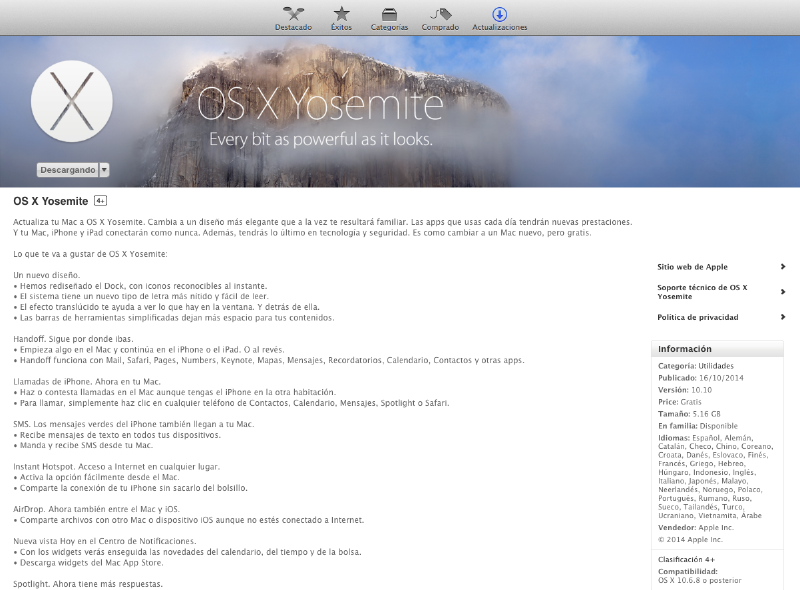This screenshot has height=590, width=800.
Task: Click the OS X Yosemite round app icon
Action: tap(72, 101)
